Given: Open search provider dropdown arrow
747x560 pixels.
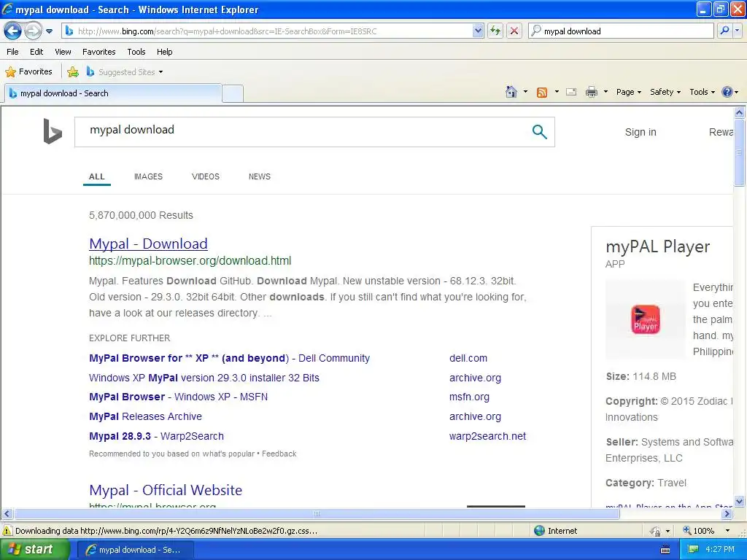Looking at the screenshot, I should click(x=737, y=31).
